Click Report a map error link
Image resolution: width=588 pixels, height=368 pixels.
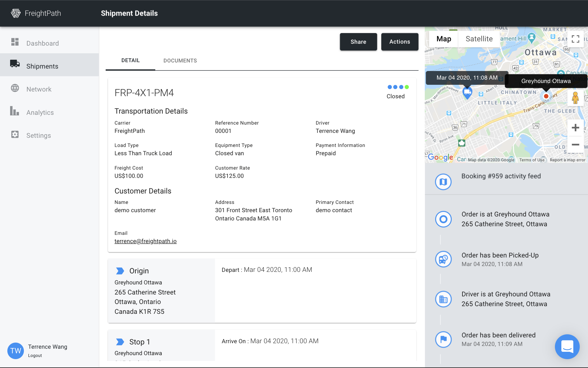[x=567, y=160]
